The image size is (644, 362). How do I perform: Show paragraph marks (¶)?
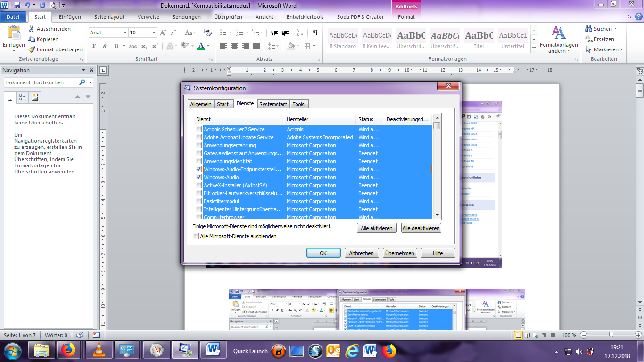(x=315, y=33)
